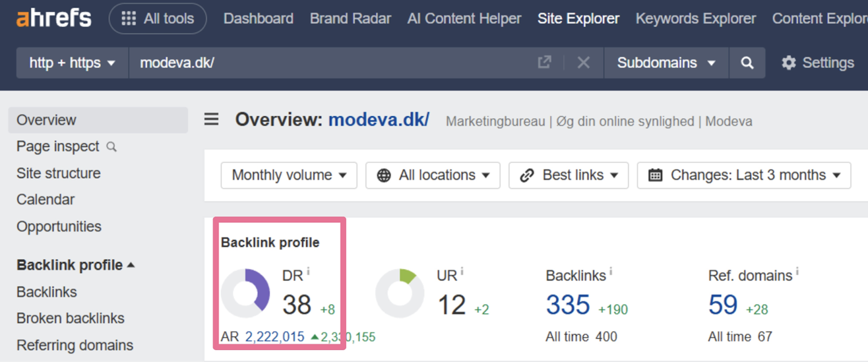Click the Backlink profile card heading
Image resolution: width=868 pixels, height=362 pixels.
click(x=270, y=243)
